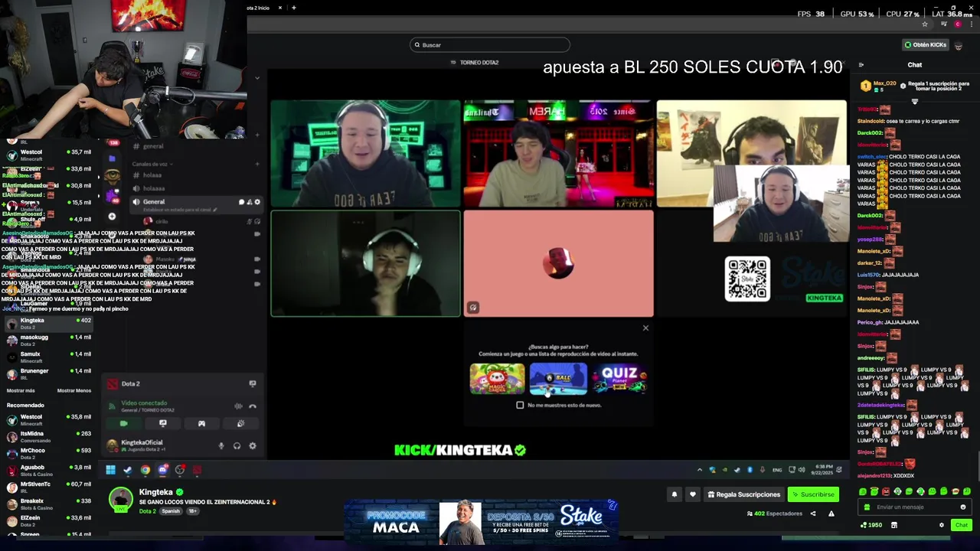Launch the 8 Ball activity thumbnail
The height and width of the screenshot is (551, 980).
(x=558, y=379)
